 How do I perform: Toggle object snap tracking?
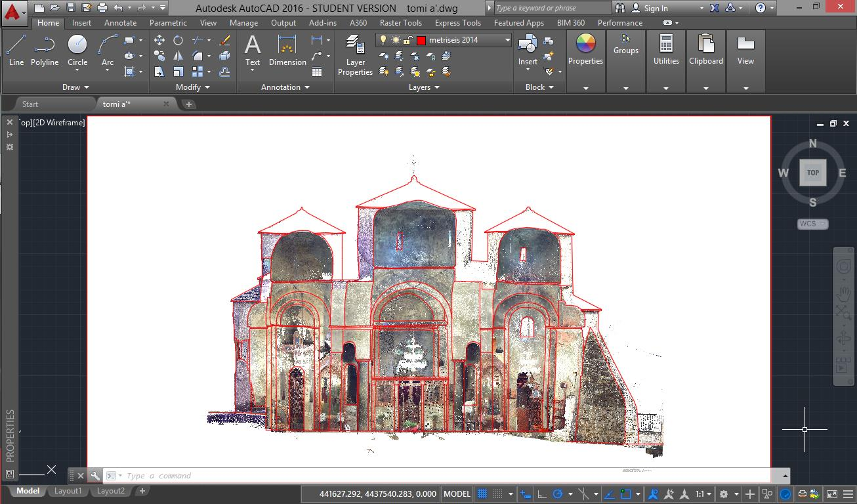click(x=610, y=493)
